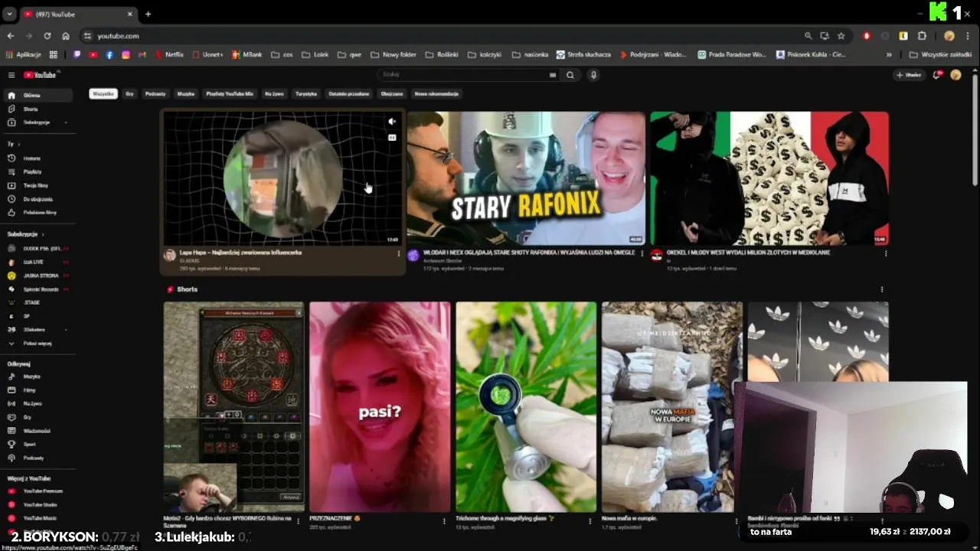
Task: Unmute the Łapa Hapa preview video
Action: point(392,122)
